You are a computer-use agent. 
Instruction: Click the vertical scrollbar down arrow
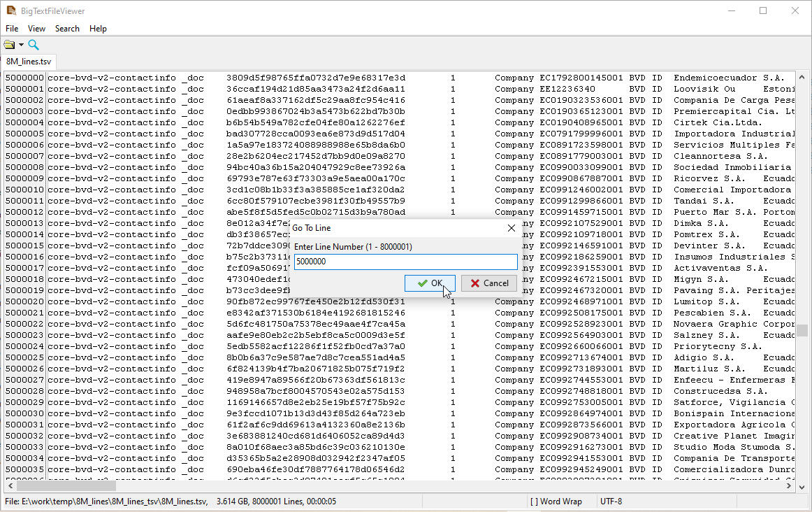pyautogui.click(x=802, y=487)
